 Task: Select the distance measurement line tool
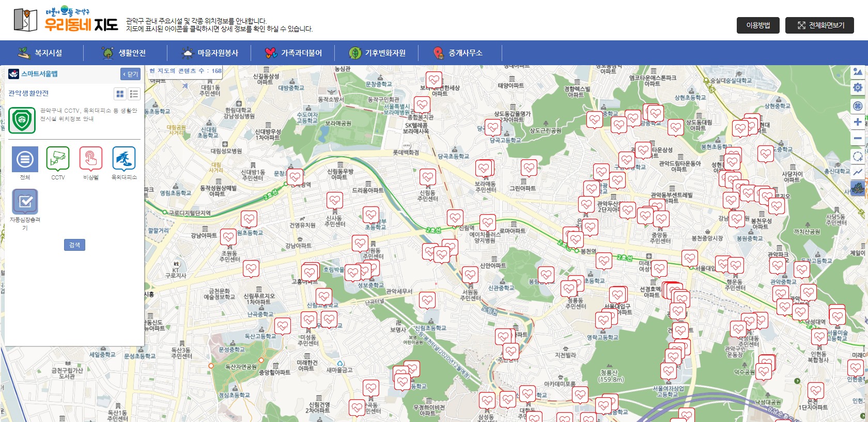tap(858, 172)
